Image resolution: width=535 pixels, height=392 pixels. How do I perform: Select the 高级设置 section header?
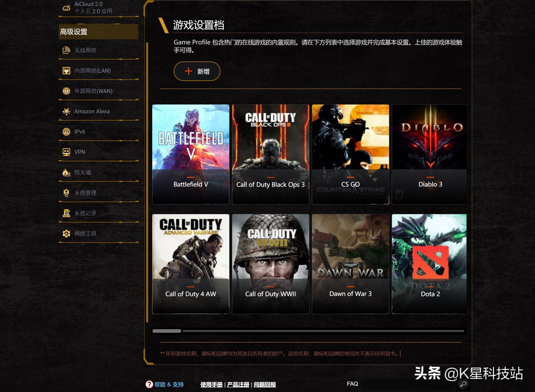tap(99, 32)
